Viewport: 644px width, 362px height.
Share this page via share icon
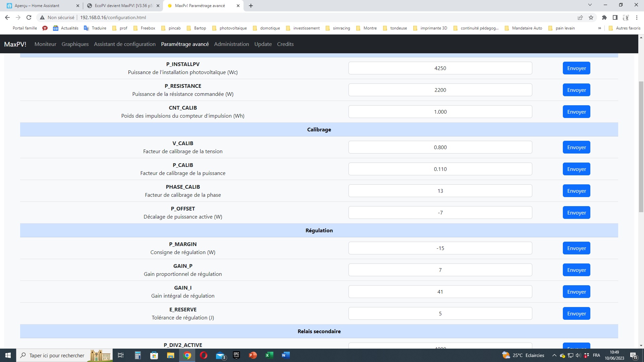580,17
